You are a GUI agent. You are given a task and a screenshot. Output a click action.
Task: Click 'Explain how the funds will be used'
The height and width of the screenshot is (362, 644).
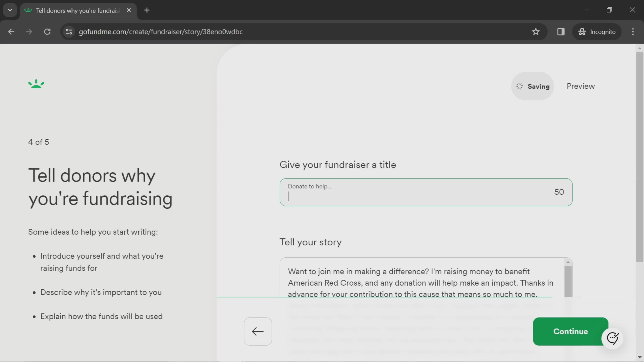pyautogui.click(x=101, y=317)
